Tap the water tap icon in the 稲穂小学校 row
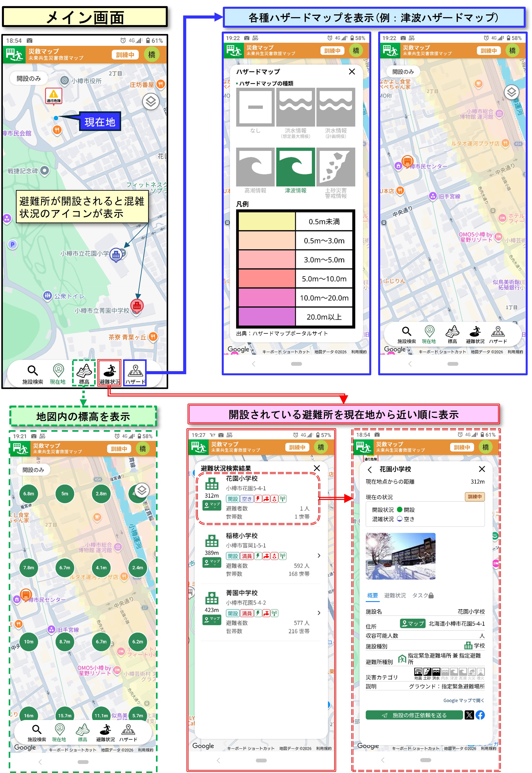Screen dimensions: 532x773 tap(266, 556)
